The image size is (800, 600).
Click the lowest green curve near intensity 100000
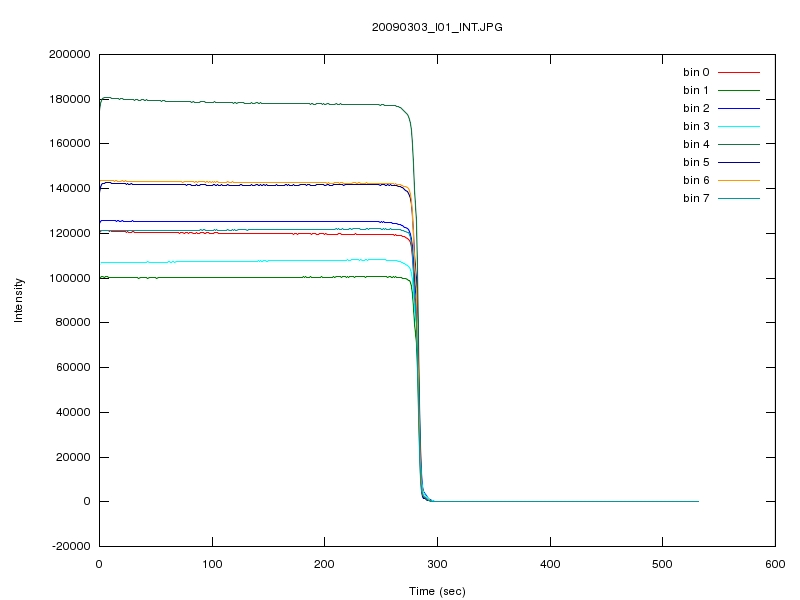[x=255, y=278]
